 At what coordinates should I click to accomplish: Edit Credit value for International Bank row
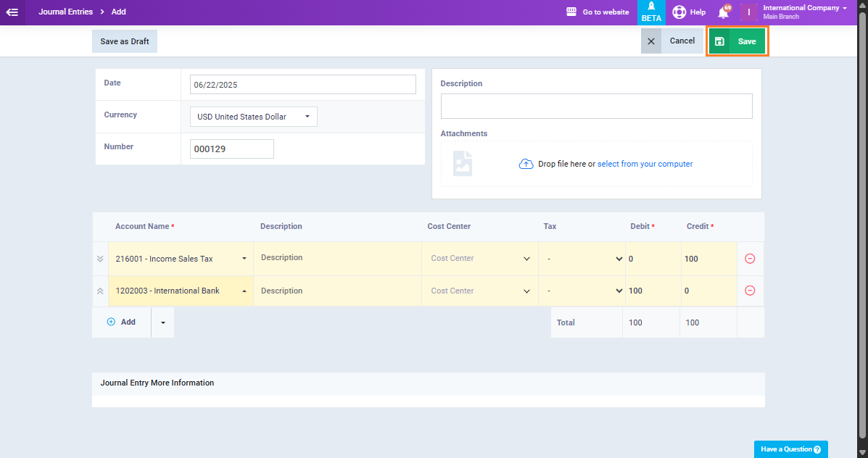[709, 291]
